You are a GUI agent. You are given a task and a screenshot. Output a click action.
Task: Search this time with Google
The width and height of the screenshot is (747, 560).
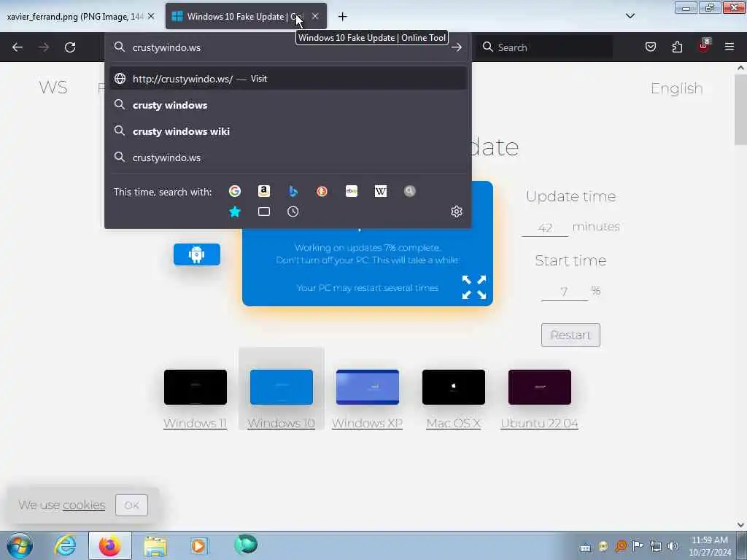click(235, 191)
